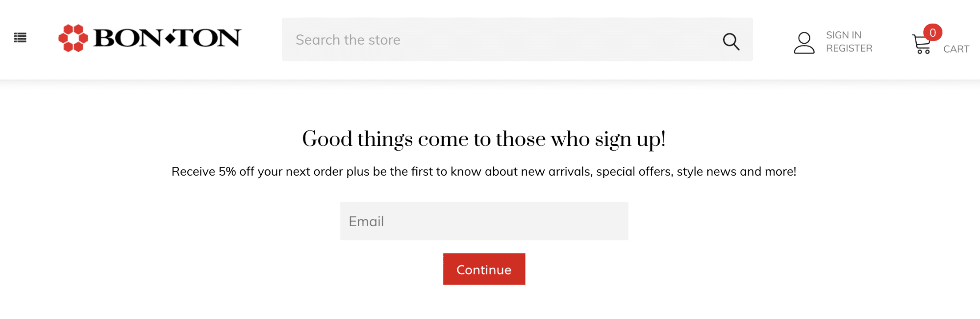Select the CART text label
This screenshot has width=980, height=319.
pyautogui.click(x=956, y=49)
